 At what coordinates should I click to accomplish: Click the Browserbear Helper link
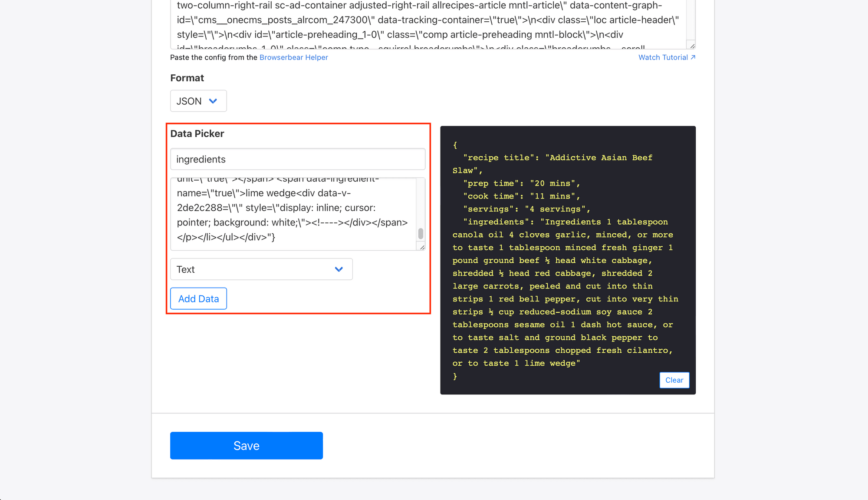pos(294,57)
